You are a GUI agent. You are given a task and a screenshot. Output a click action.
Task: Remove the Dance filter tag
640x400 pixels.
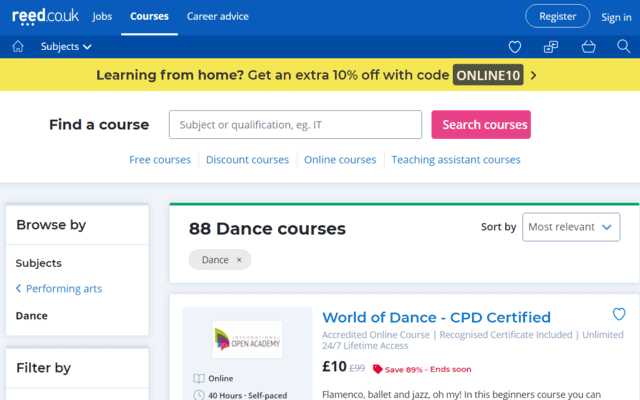point(239,260)
